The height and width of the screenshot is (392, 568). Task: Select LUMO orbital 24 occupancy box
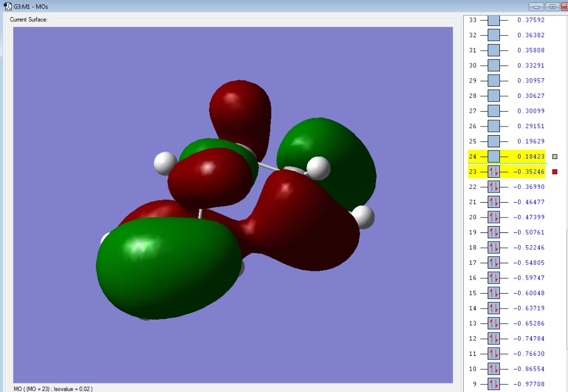[x=494, y=156]
